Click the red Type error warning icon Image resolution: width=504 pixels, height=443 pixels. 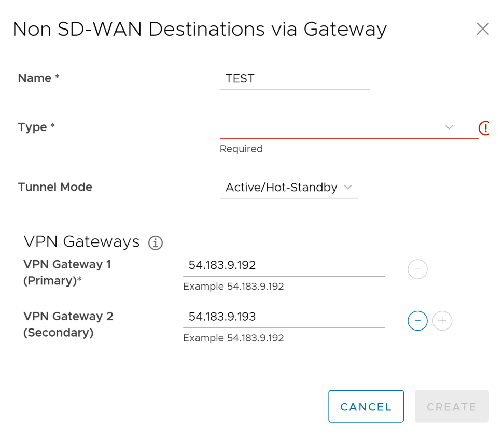484,127
